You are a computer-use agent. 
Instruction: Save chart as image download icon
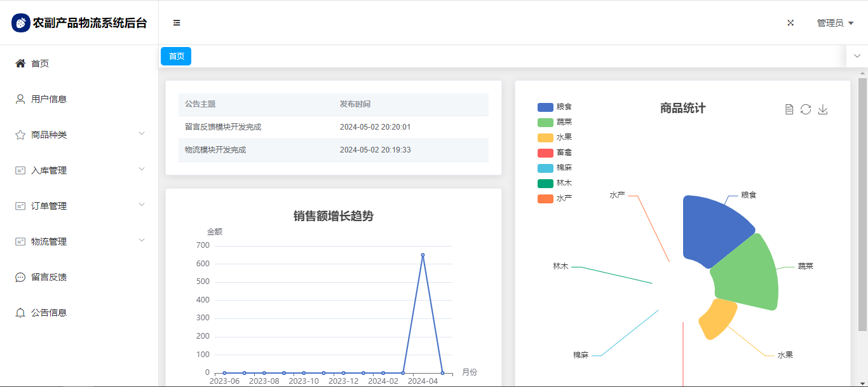pos(823,109)
